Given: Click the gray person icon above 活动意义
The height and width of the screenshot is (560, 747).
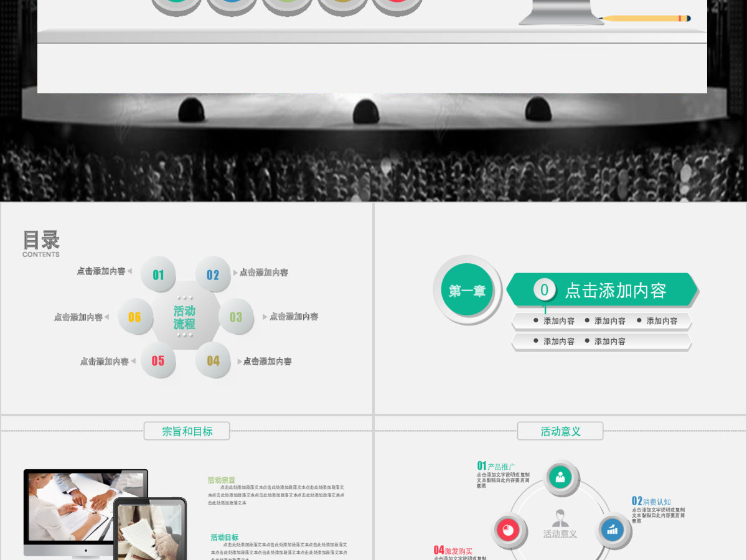Looking at the screenshot, I should 561,518.
